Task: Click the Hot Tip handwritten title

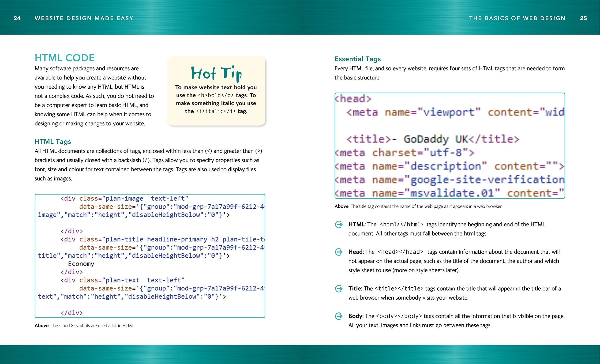Action: (216, 73)
